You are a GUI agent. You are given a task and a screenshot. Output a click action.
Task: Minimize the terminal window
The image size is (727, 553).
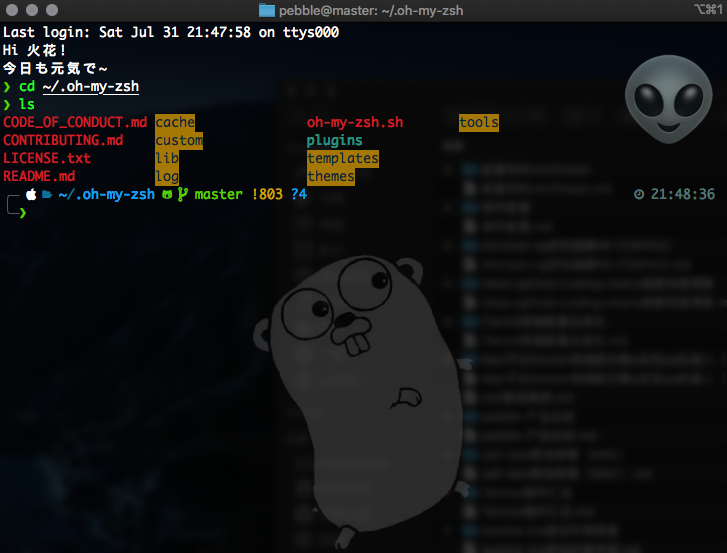(32, 10)
